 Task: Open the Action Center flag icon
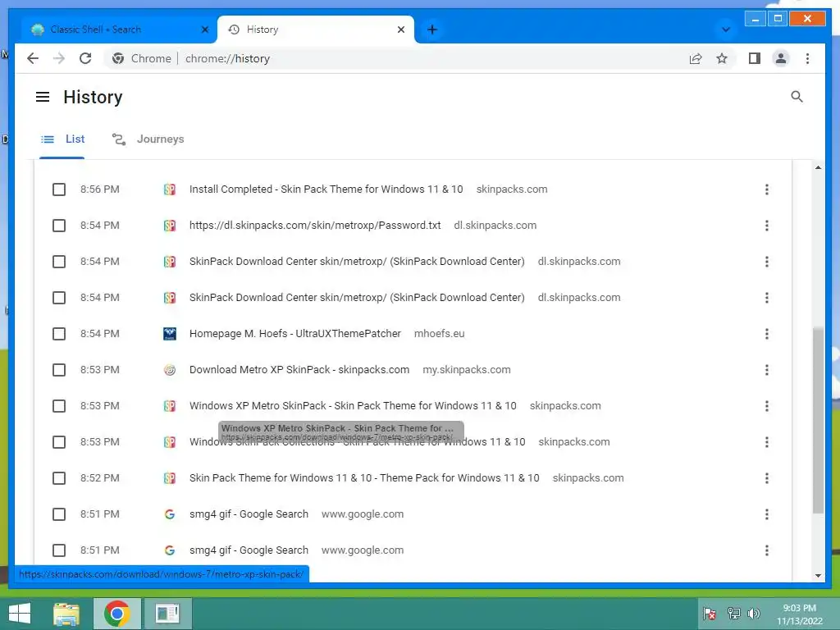coord(710,614)
